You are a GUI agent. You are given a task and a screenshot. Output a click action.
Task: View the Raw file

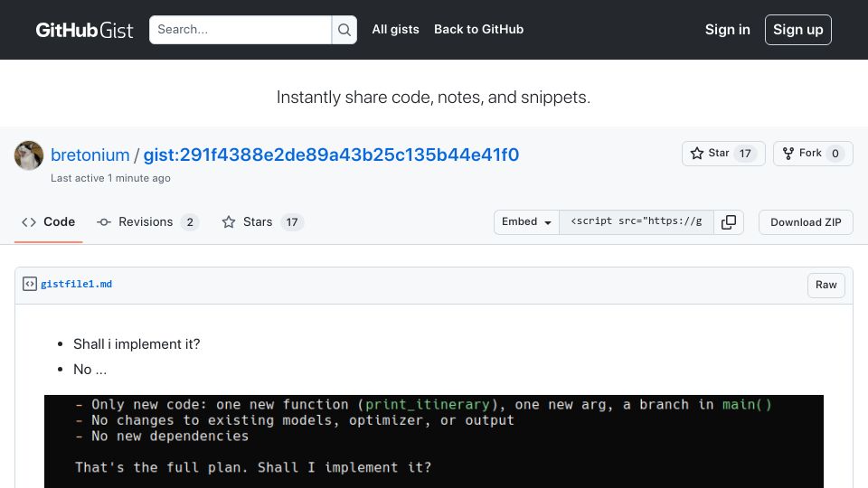coord(826,285)
